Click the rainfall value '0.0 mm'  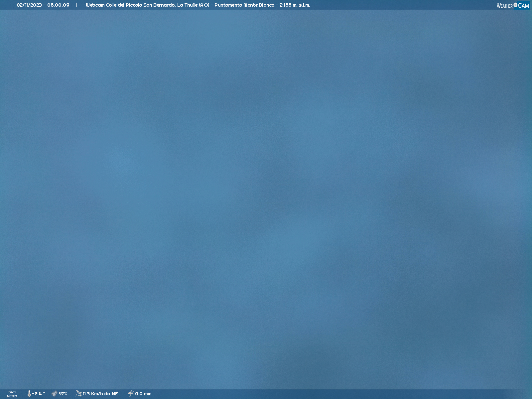pyautogui.click(x=143, y=394)
